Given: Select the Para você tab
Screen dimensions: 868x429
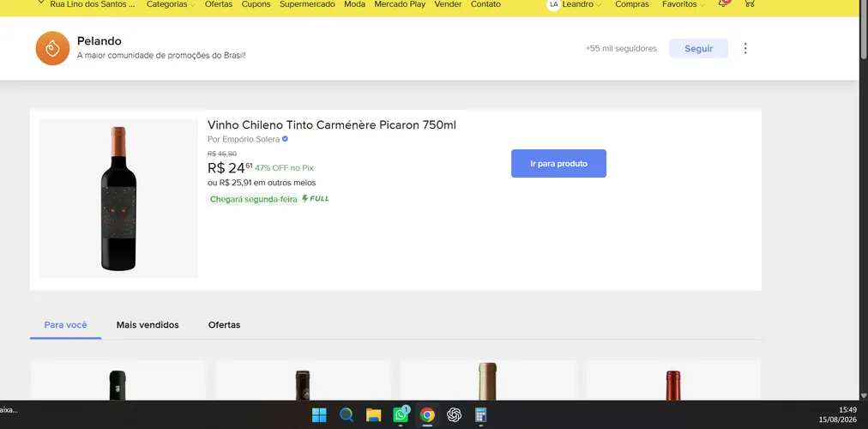Looking at the screenshot, I should (65, 325).
